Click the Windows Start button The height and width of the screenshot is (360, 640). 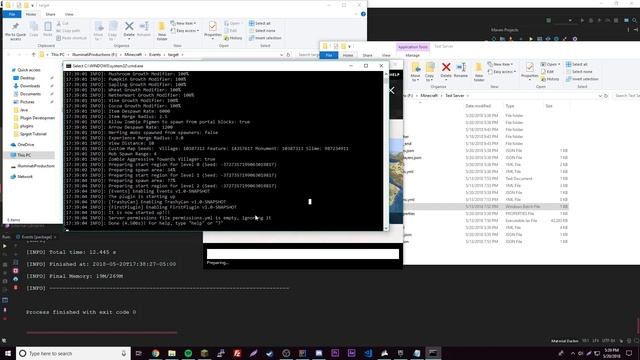[x=8, y=353]
